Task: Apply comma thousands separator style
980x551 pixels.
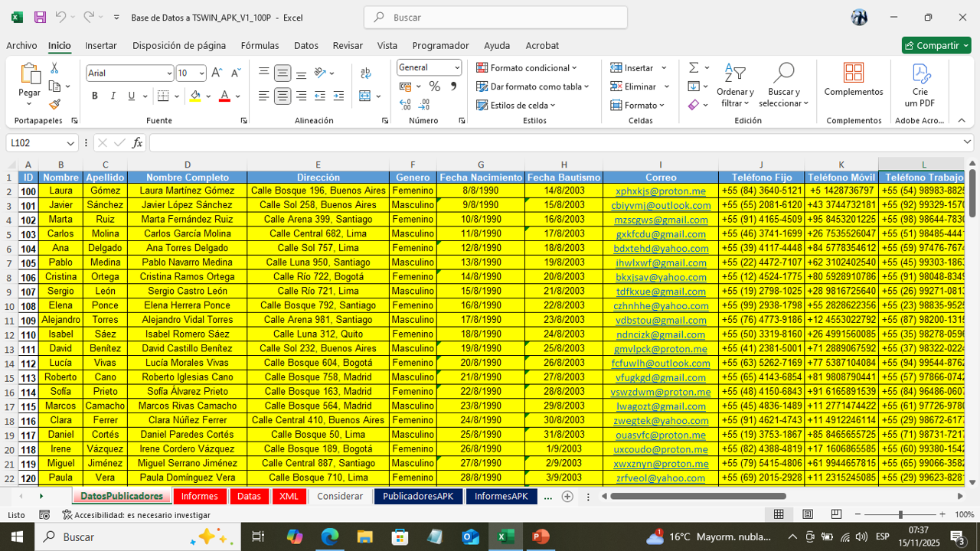Action: [x=453, y=86]
